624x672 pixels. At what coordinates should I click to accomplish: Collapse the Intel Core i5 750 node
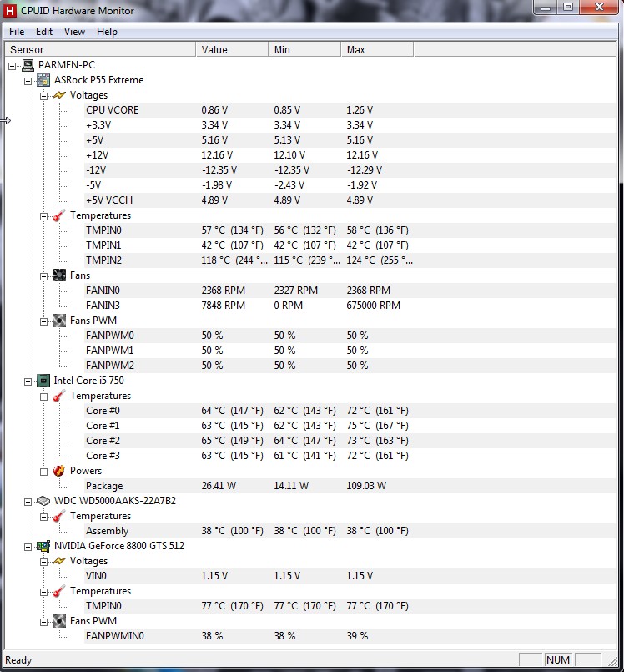click(x=28, y=381)
